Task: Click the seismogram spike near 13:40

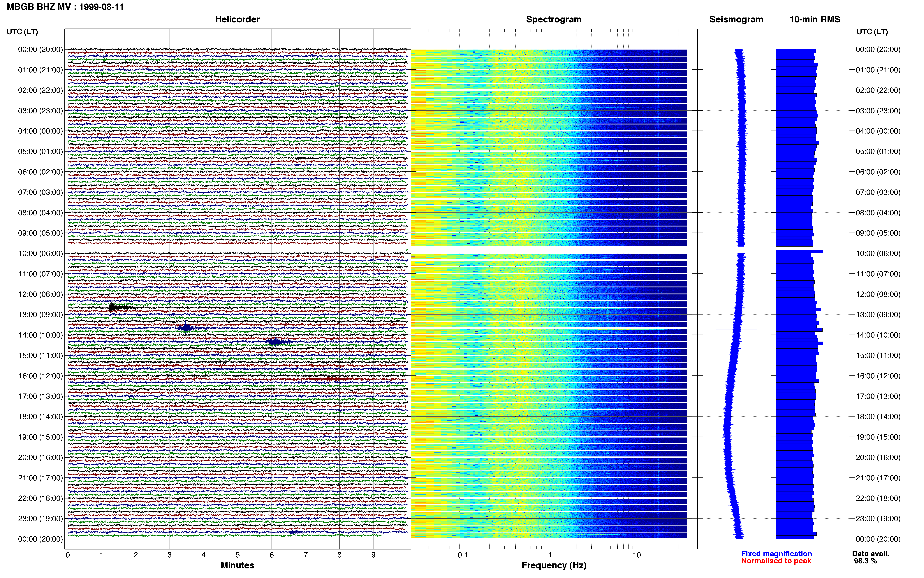Action: pos(736,329)
